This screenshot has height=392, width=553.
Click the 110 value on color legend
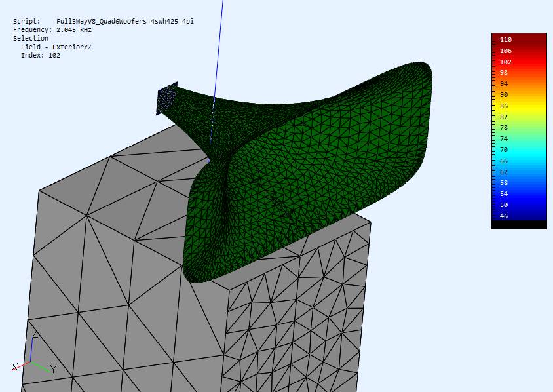point(505,39)
